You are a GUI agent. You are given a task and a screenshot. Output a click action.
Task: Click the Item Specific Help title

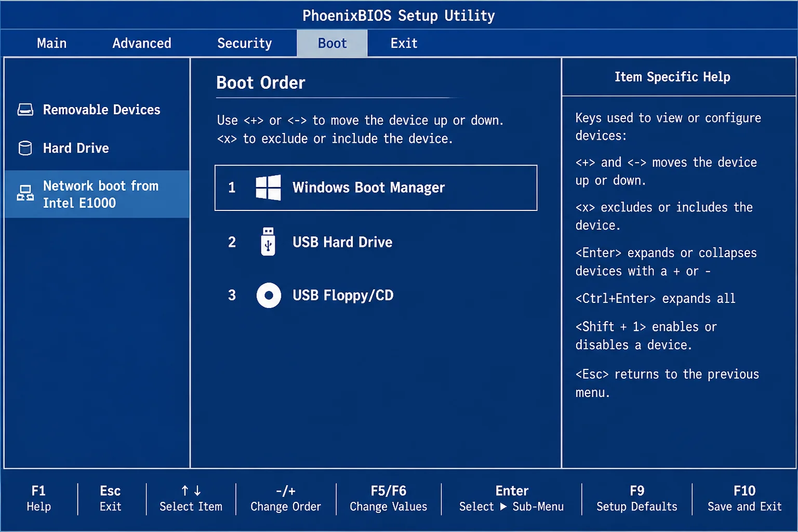coord(672,77)
